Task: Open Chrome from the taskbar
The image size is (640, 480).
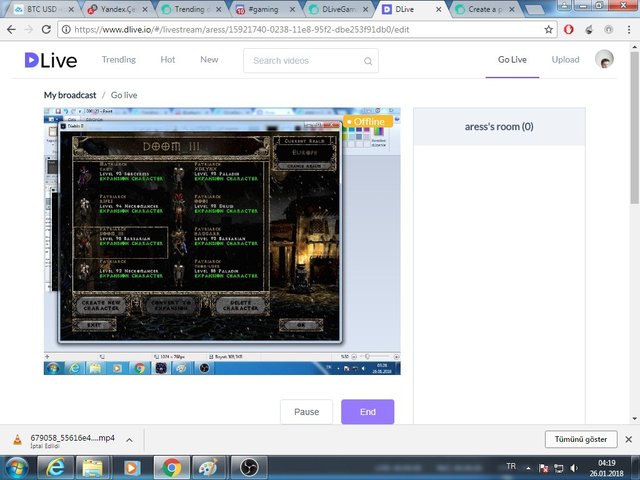Action: (x=171, y=467)
